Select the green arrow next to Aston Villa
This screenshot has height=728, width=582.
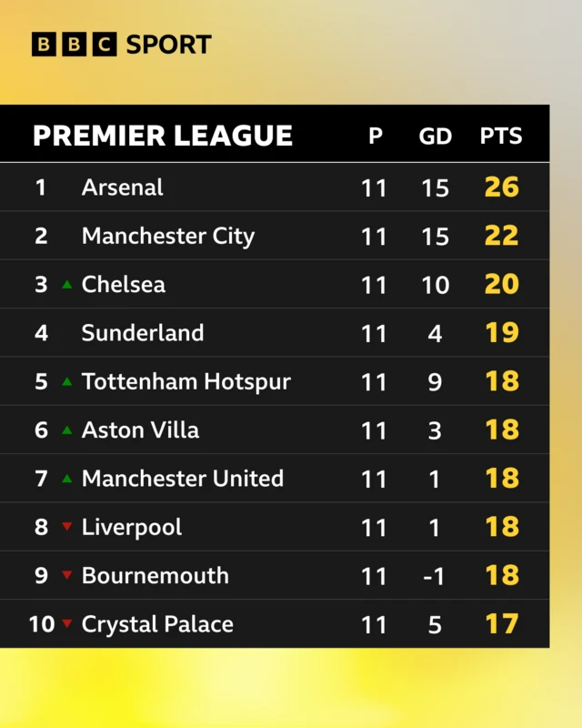66,430
